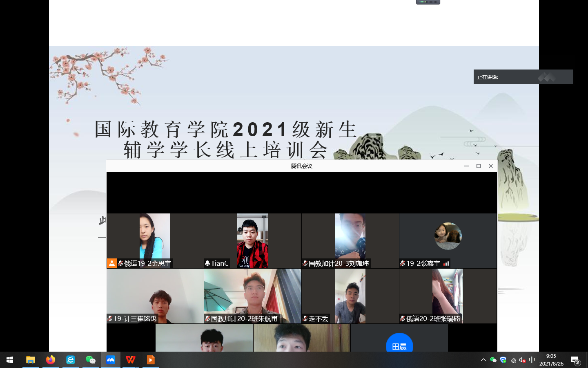Open the notification center with 2 alerts
The height and width of the screenshot is (368, 588).
tap(575, 360)
